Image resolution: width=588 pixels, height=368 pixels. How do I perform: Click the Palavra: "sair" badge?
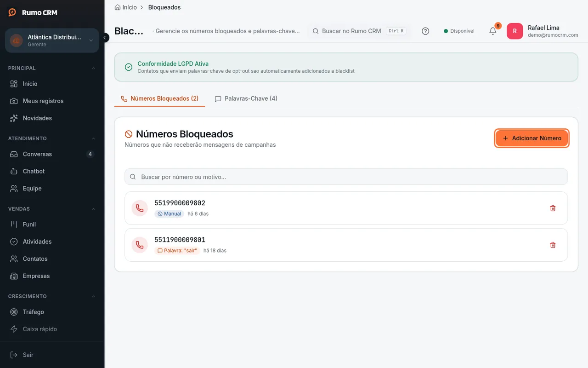tap(177, 251)
